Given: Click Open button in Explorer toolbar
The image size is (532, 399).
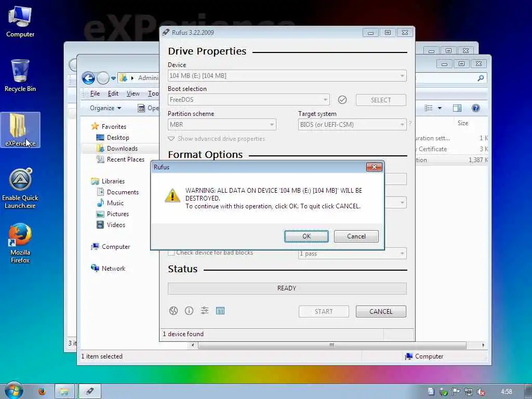Looking at the screenshot, I should [148, 108].
